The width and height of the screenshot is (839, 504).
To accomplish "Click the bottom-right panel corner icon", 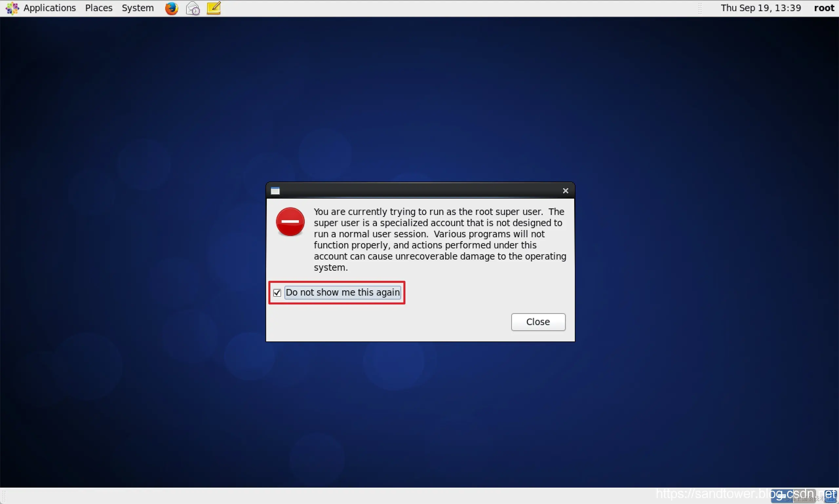I will tap(831, 496).
